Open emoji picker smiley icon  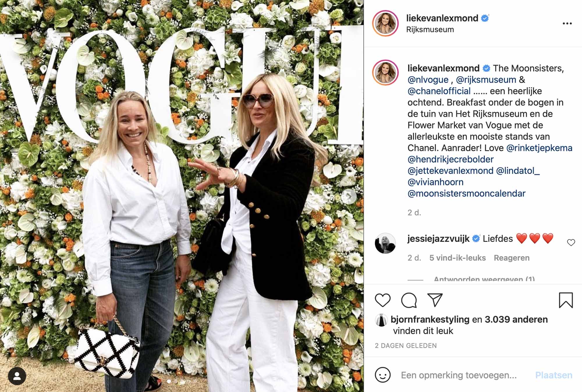[x=382, y=375]
